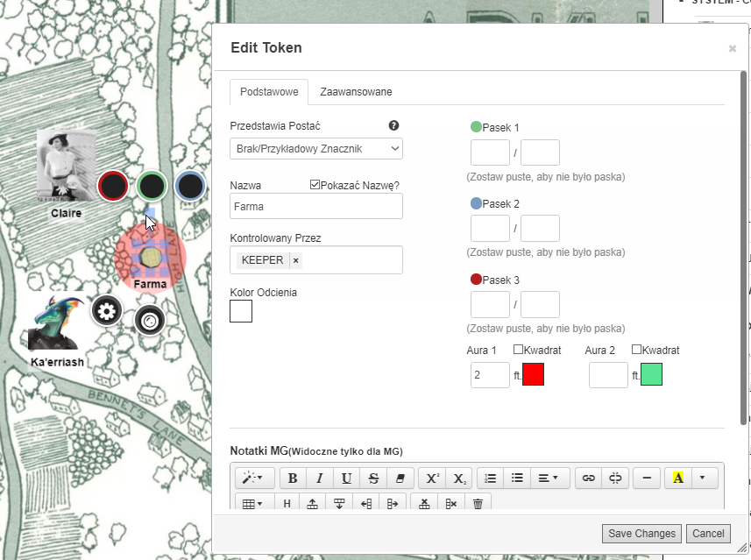Add table row below
751x560 pixels.
339,503
